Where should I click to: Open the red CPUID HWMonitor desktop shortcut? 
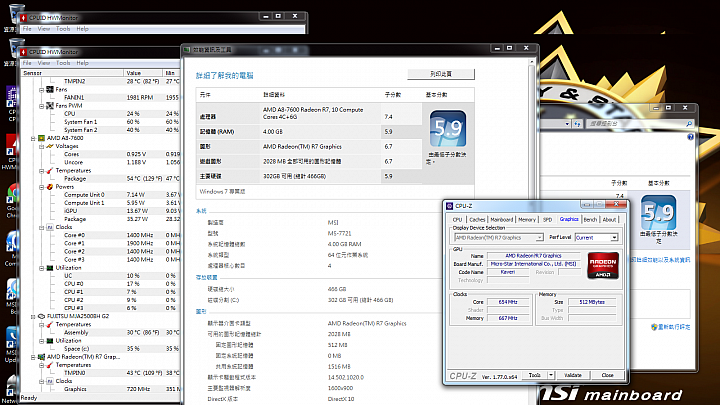(x=12, y=146)
